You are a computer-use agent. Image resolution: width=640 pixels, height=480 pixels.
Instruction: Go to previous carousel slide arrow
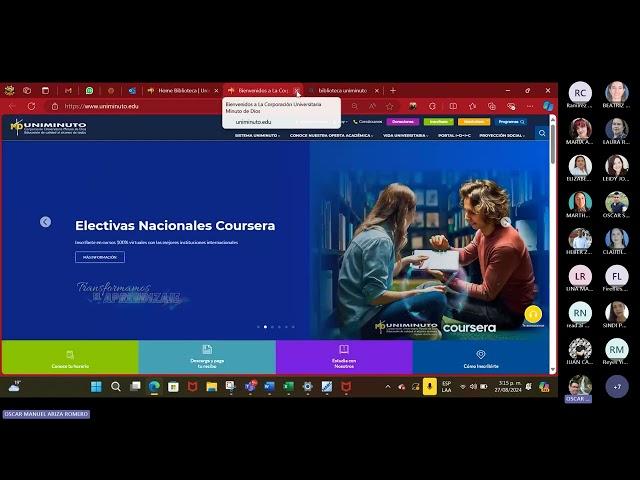click(x=45, y=222)
